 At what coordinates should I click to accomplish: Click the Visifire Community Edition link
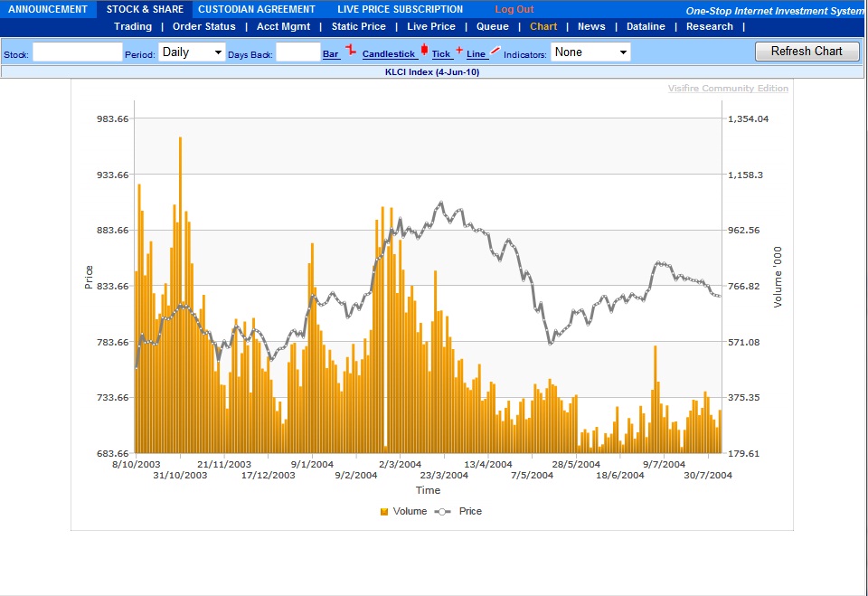[728, 89]
